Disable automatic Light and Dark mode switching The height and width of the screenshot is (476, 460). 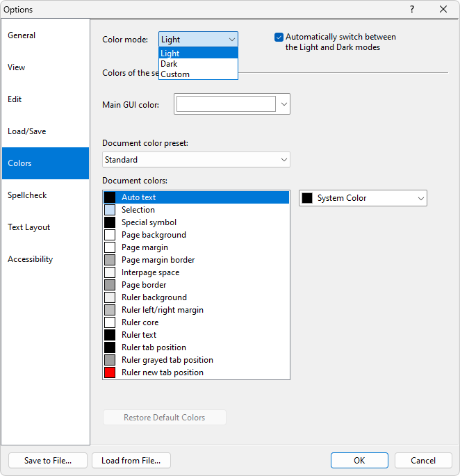pos(279,37)
